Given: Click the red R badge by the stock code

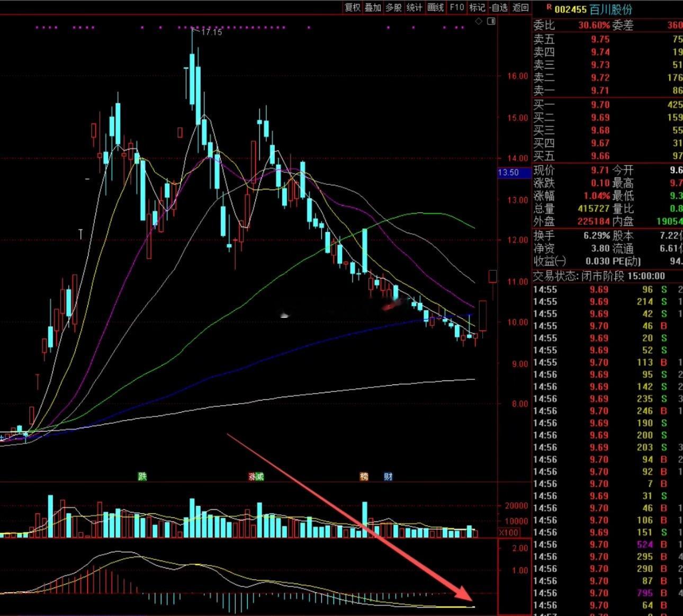Looking at the screenshot, I should coord(549,7).
